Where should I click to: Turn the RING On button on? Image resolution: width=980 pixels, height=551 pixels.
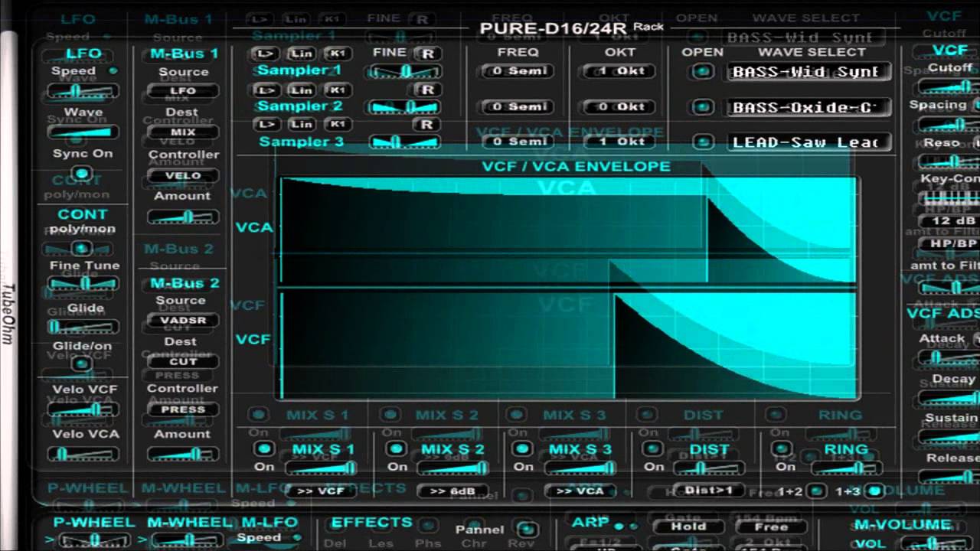[x=780, y=448]
